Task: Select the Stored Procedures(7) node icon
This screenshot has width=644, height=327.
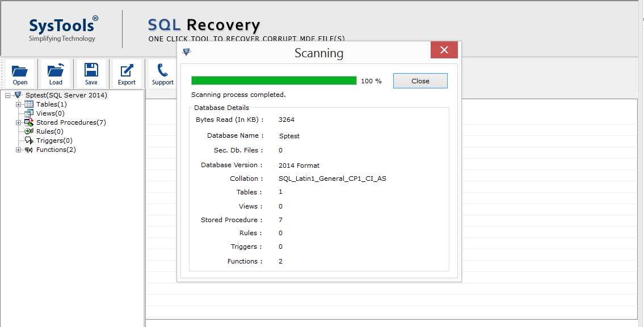Action: click(29, 122)
